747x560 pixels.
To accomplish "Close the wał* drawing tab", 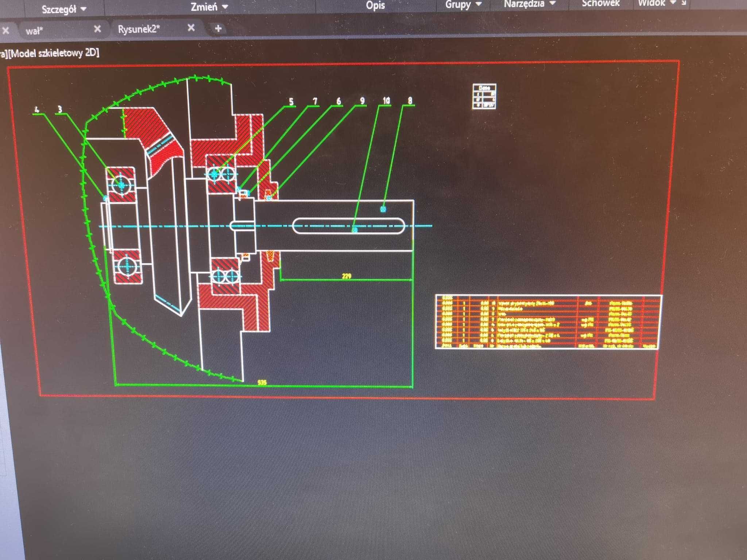I will pos(97,29).
